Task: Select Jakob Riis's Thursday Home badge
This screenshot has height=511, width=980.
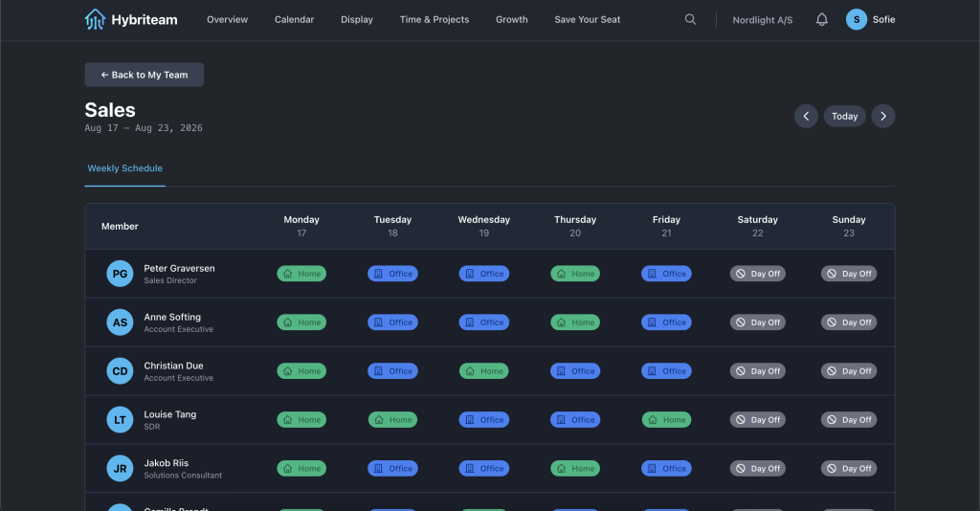Action: [x=575, y=469]
